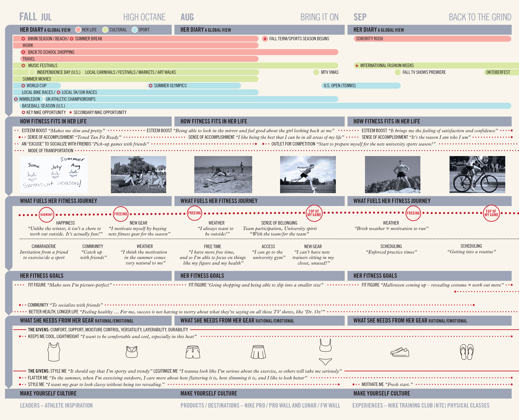Screen dimensions: 519x420
Task: Click the flip-flops icon
Action: click(467, 352)
